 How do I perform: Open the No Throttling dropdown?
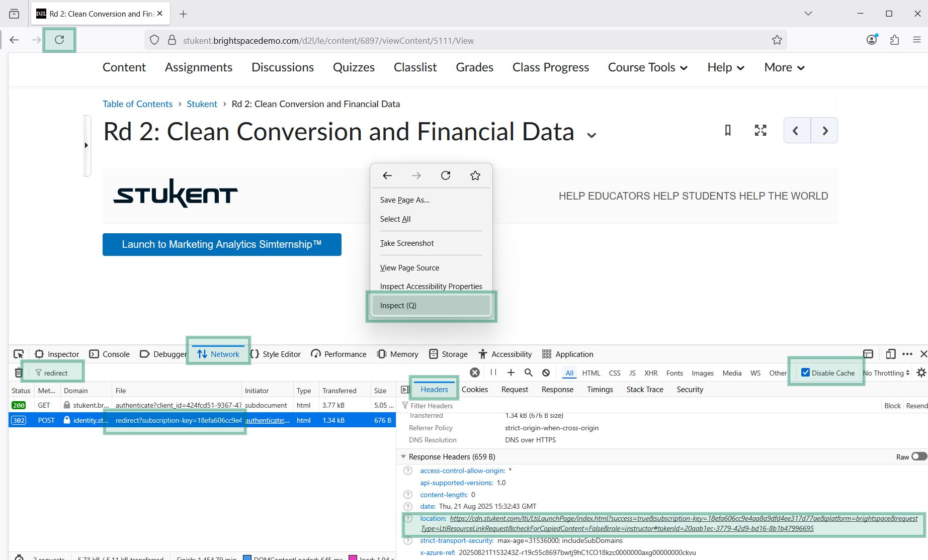coord(886,373)
